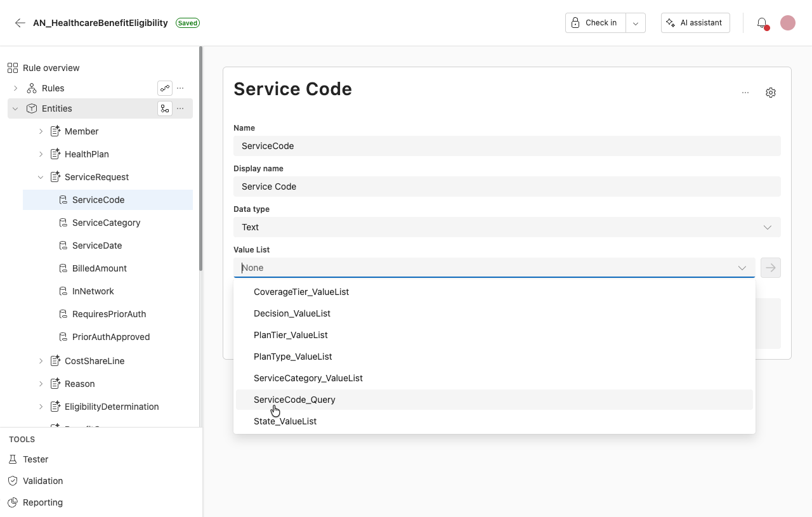Open Service Code settings gear
The width and height of the screenshot is (812, 517).
tap(771, 93)
